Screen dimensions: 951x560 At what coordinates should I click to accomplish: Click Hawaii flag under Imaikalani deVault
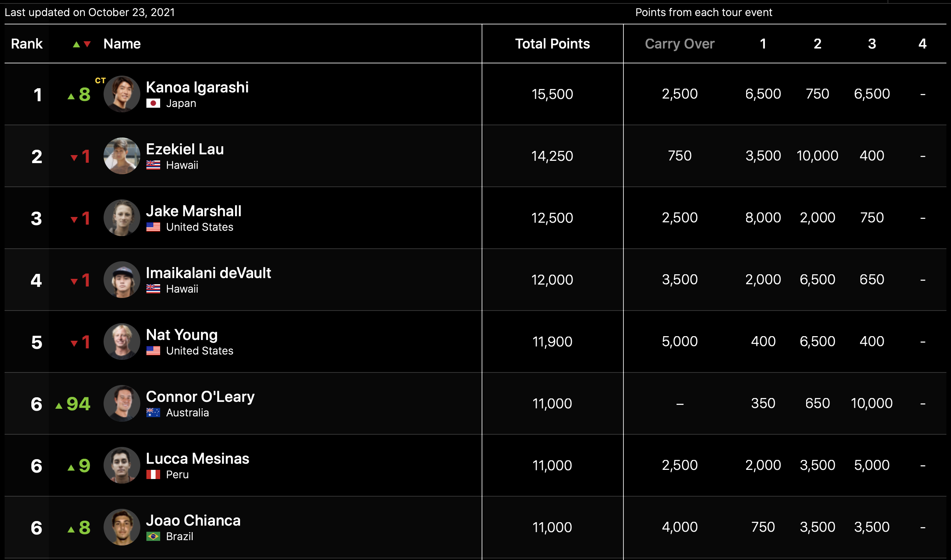click(153, 289)
